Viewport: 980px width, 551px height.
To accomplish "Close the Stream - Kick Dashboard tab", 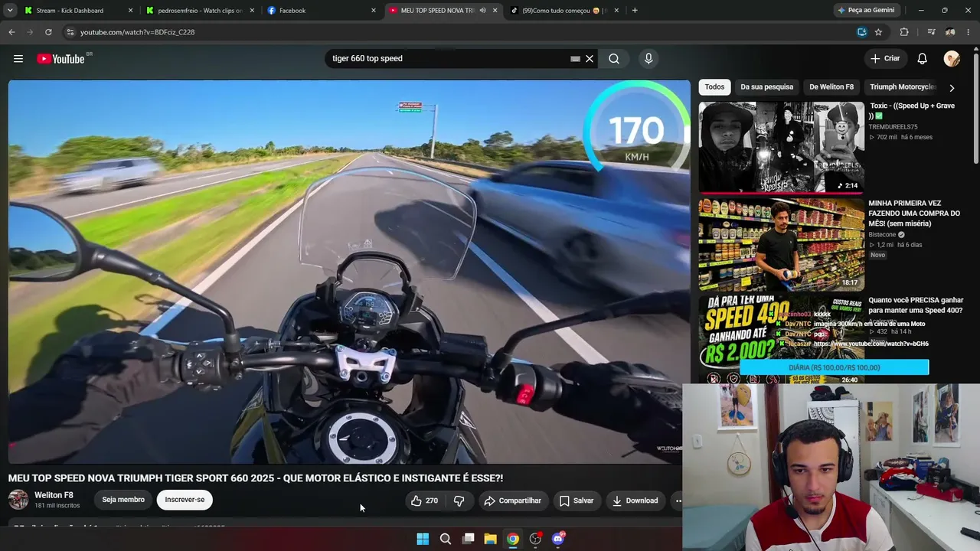I will [130, 11].
